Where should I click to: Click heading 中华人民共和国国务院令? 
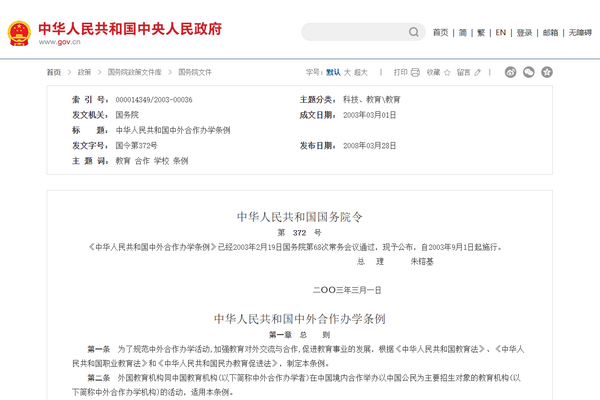point(300,217)
